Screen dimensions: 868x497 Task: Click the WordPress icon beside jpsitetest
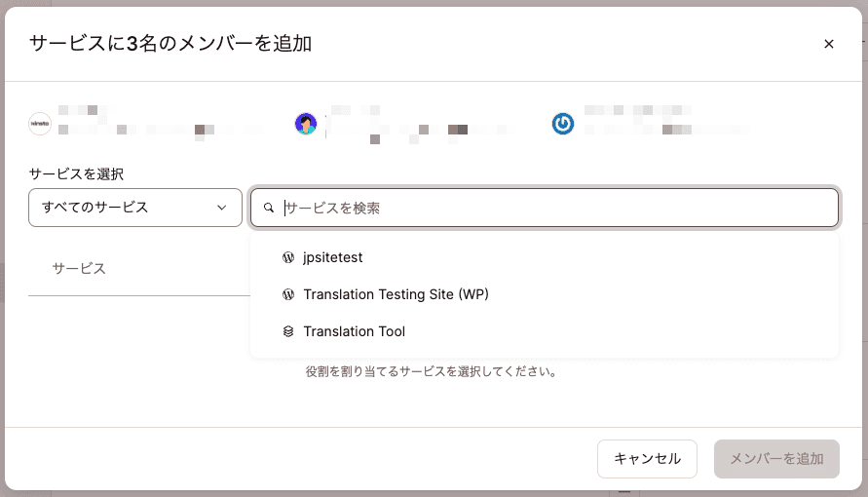288,257
